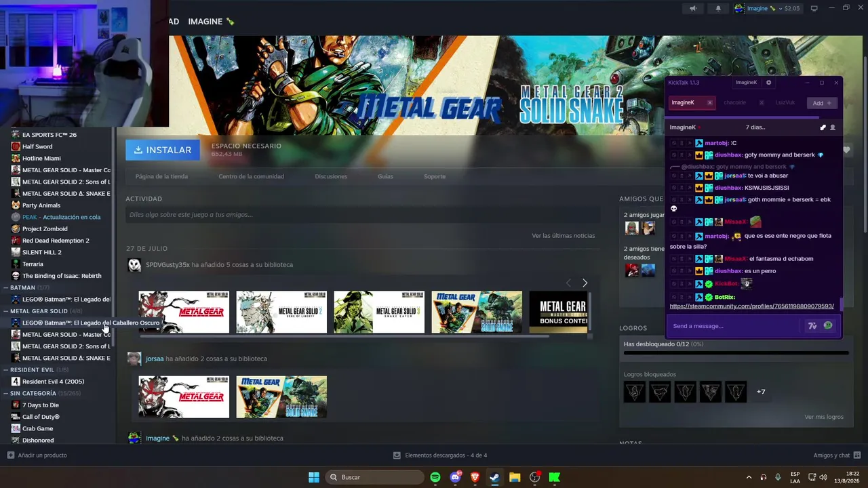Switch to Discusiones tab
868x488 pixels.
click(x=331, y=176)
